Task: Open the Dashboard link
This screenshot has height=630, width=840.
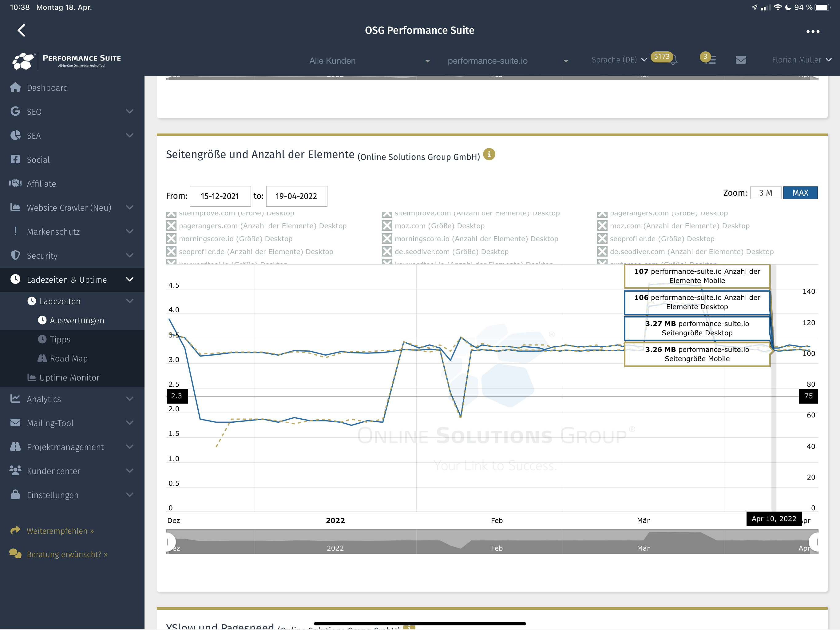Action: pos(47,88)
